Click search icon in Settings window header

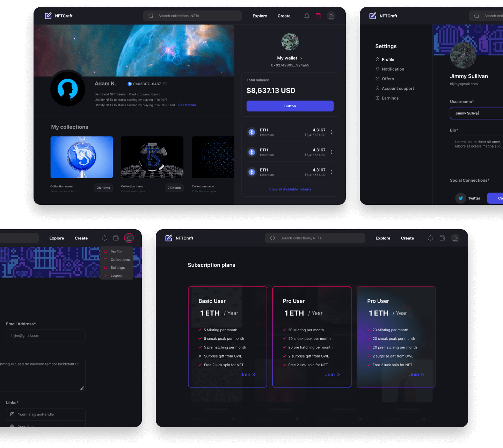477,16
